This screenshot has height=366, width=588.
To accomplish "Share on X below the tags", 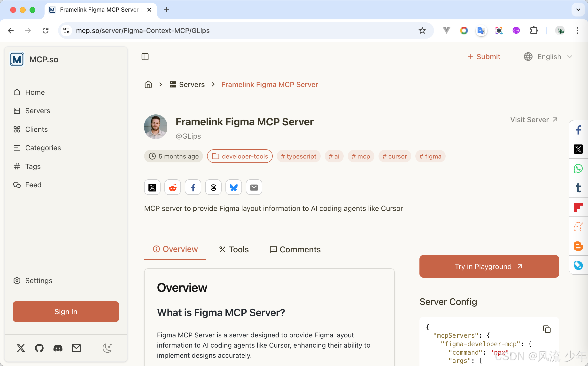I will pos(152,187).
